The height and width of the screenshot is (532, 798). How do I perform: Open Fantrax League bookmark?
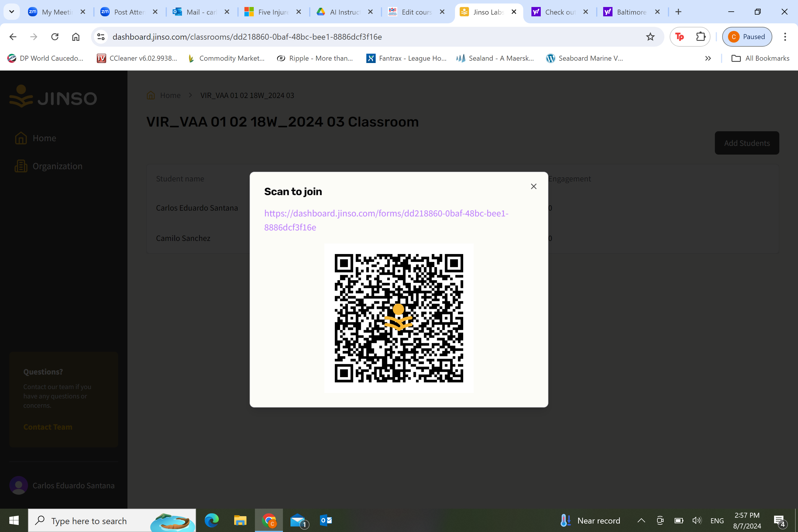[x=407, y=58]
